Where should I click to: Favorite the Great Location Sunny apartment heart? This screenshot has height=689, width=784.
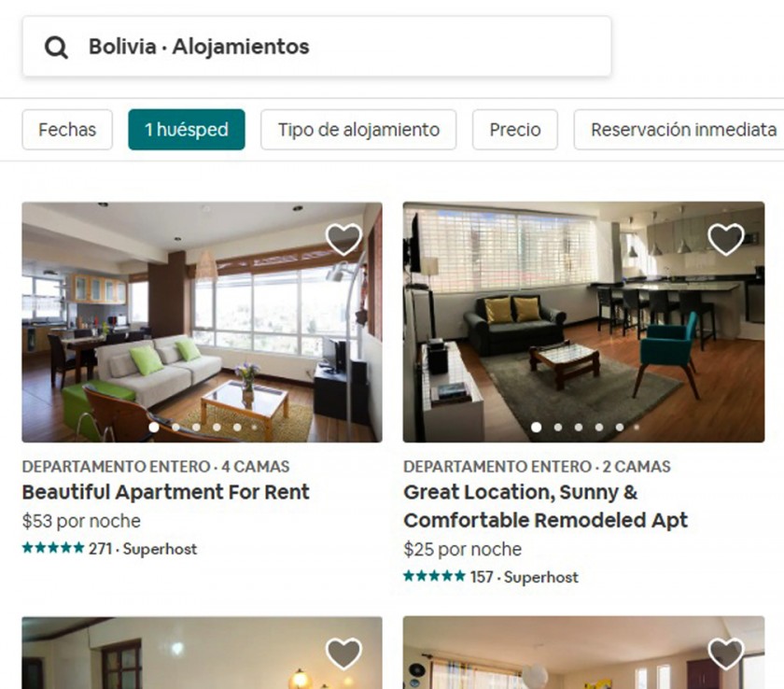(x=726, y=239)
